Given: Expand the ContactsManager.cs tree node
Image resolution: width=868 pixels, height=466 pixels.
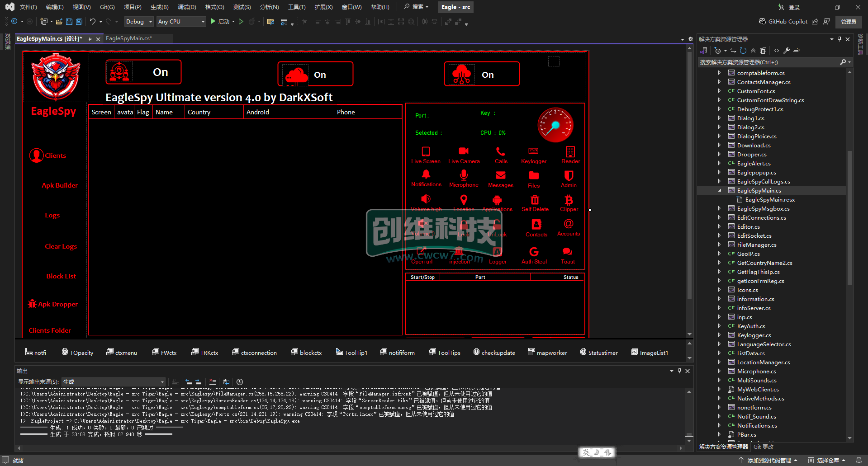Looking at the screenshot, I should (719, 82).
